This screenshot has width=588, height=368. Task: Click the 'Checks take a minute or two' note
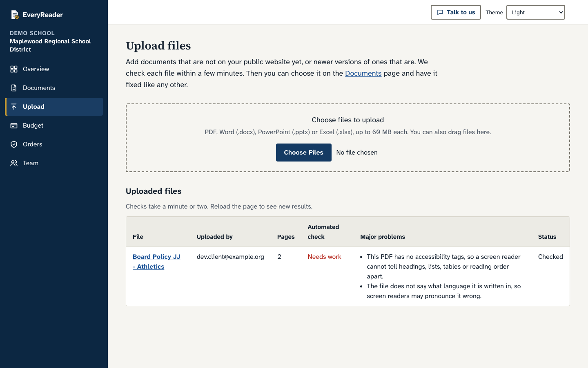tap(219, 206)
